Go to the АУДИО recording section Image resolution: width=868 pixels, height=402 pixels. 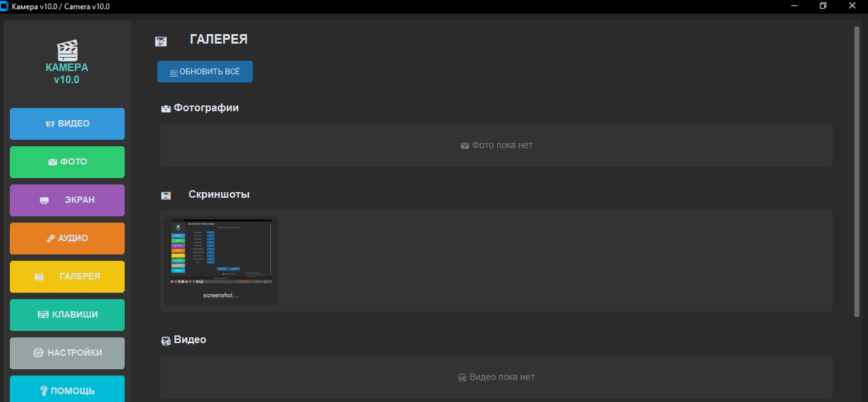[67, 238]
